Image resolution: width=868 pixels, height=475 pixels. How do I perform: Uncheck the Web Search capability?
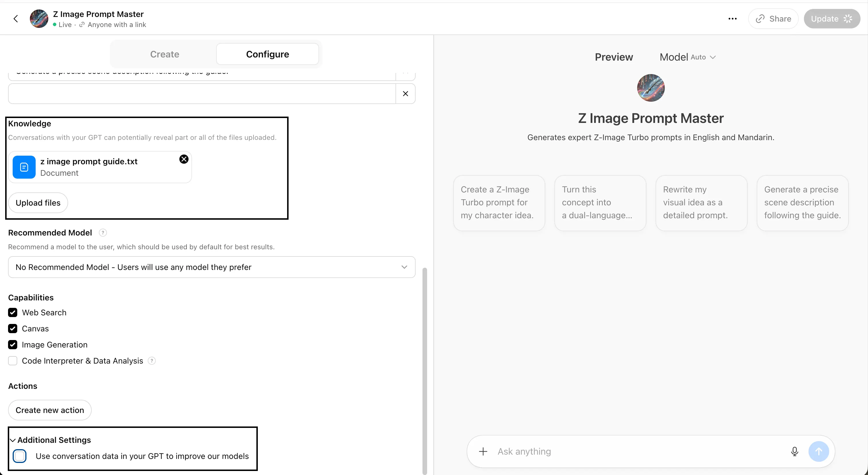pos(13,313)
